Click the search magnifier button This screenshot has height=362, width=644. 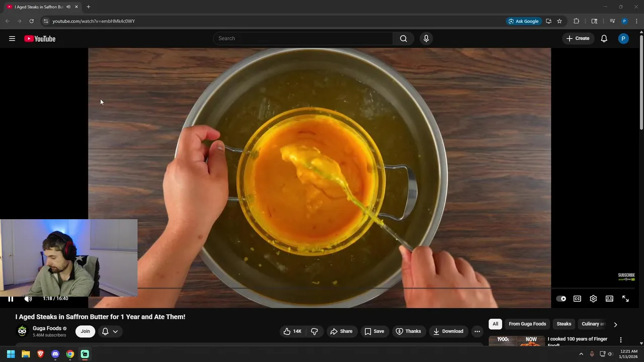pyautogui.click(x=404, y=39)
